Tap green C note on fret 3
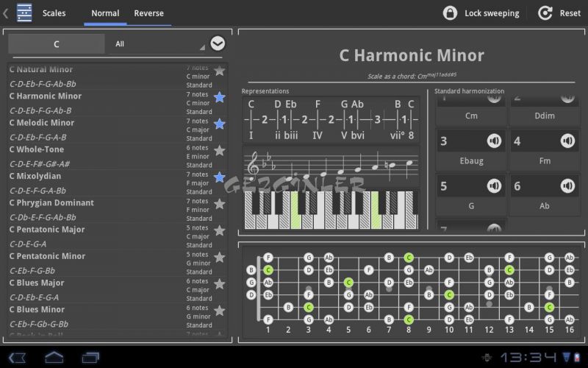This screenshot has height=368, width=588. click(308, 307)
